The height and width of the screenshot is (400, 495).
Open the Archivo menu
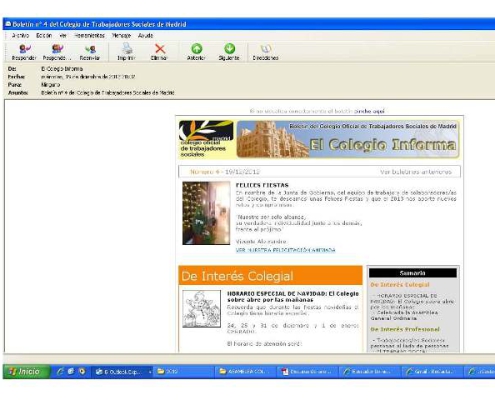[20, 35]
